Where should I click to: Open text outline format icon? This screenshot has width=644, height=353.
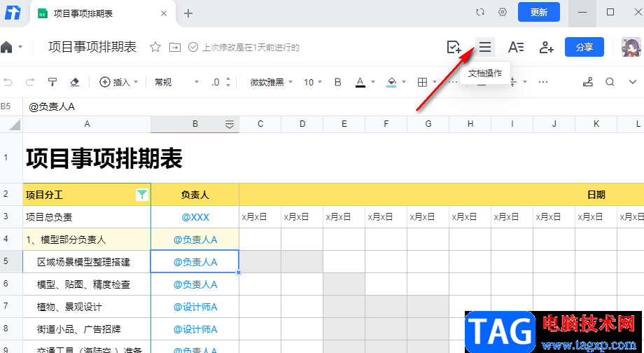516,47
